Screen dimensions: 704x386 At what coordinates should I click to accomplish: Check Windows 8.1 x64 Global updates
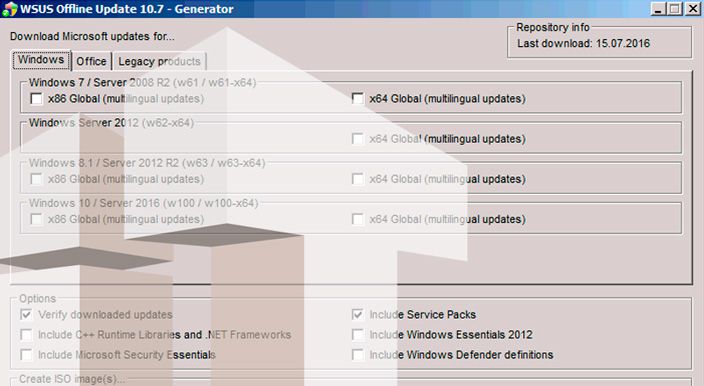point(358,179)
